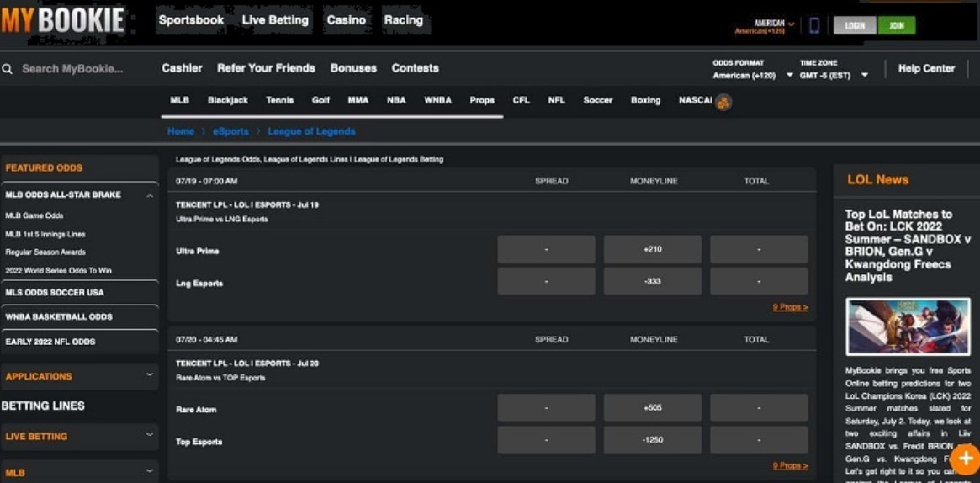Open the LOL News article thumbnail
980x483 pixels.
[908, 327]
